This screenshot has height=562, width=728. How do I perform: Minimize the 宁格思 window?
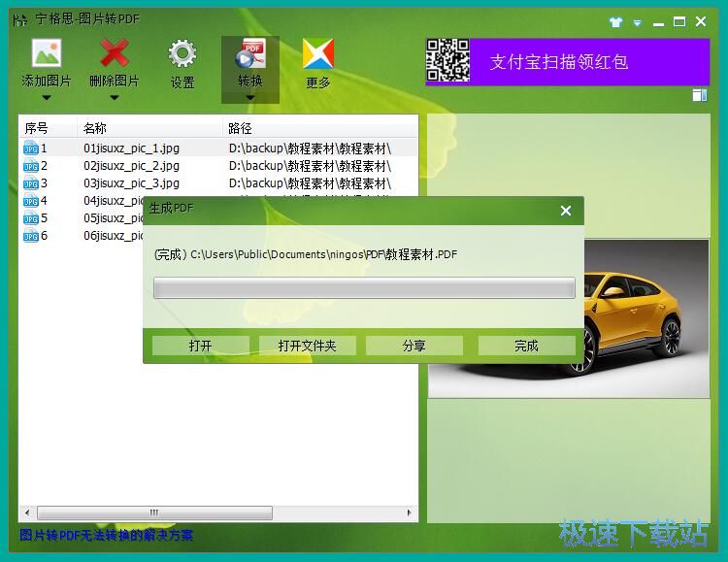click(x=658, y=22)
